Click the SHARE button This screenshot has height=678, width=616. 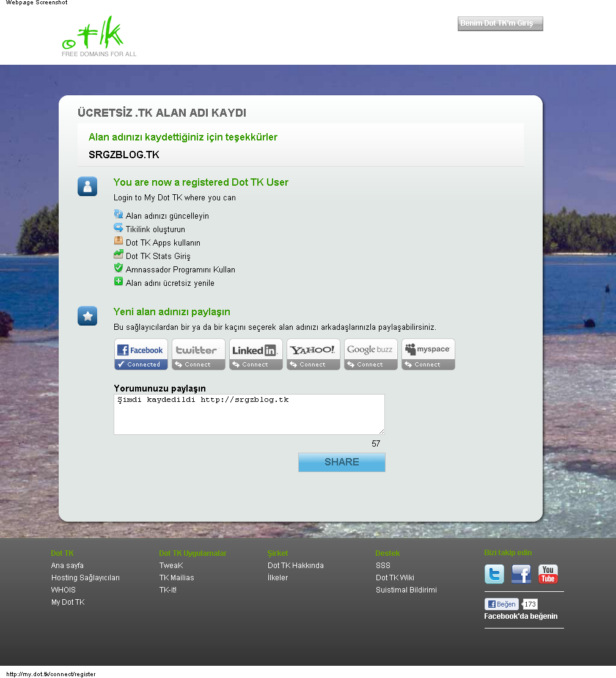point(342,462)
